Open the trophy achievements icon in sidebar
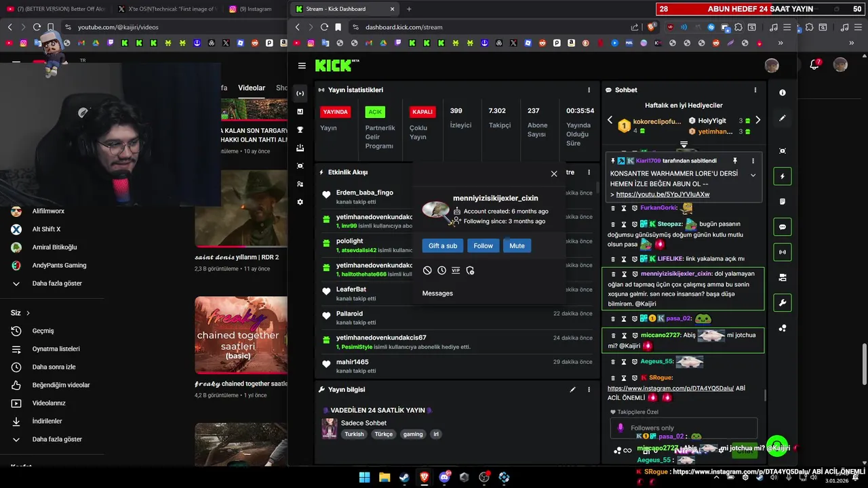 [x=300, y=129]
